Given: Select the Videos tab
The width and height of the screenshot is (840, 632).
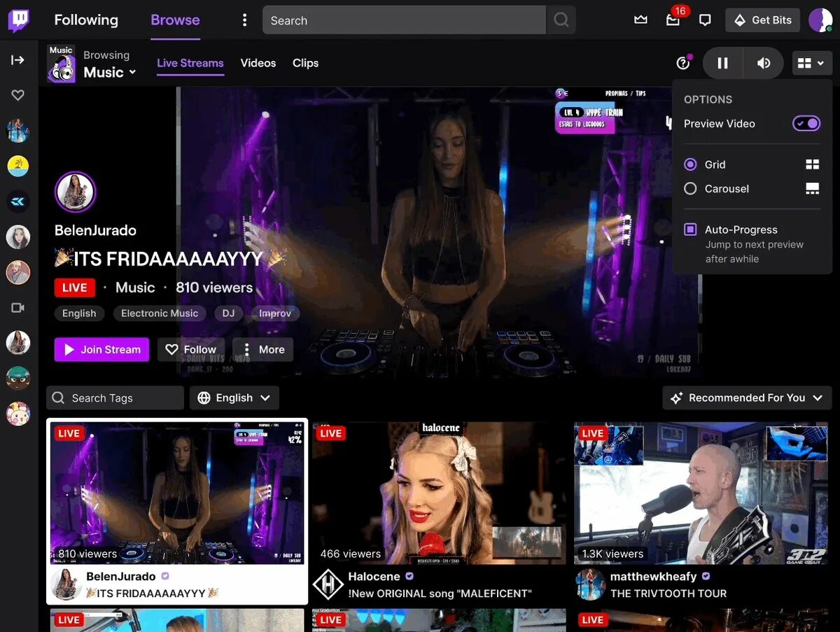Looking at the screenshot, I should point(258,63).
